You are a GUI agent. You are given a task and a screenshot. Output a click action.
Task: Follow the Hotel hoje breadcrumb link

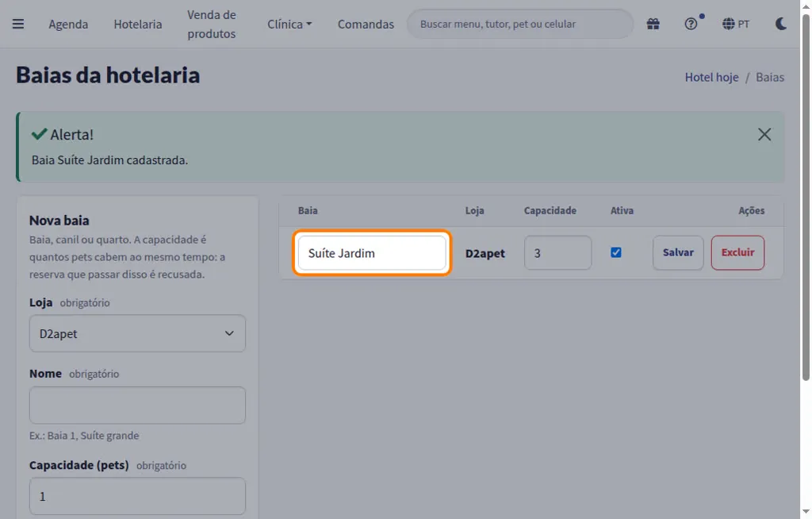coord(711,77)
